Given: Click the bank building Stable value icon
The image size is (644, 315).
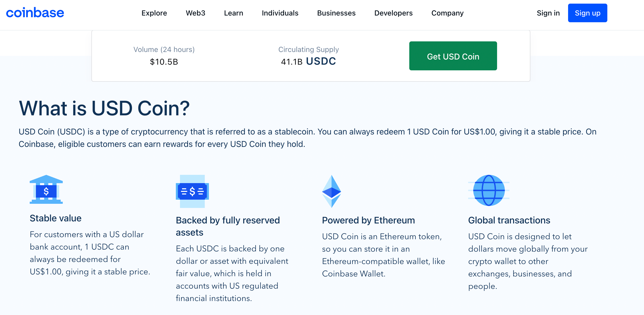Looking at the screenshot, I should pos(46,190).
